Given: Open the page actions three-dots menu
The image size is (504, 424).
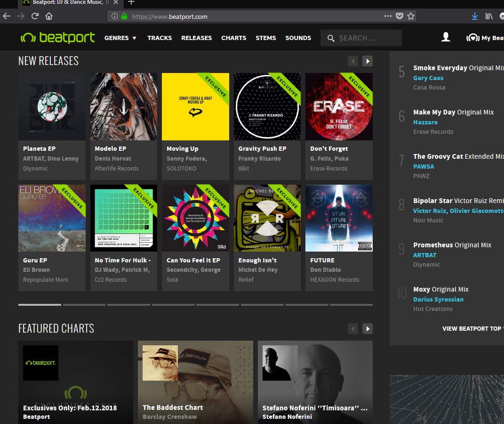Looking at the screenshot, I should pos(388,16).
